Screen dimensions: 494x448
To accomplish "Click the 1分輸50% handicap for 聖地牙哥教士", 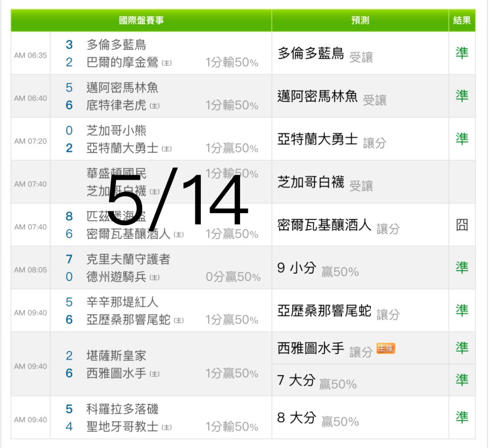I will coord(232,427).
